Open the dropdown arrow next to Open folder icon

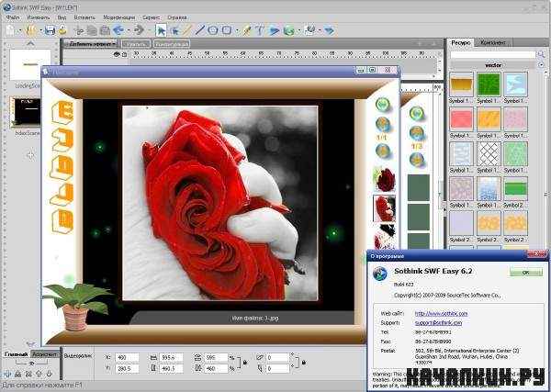pyautogui.click(x=40, y=30)
